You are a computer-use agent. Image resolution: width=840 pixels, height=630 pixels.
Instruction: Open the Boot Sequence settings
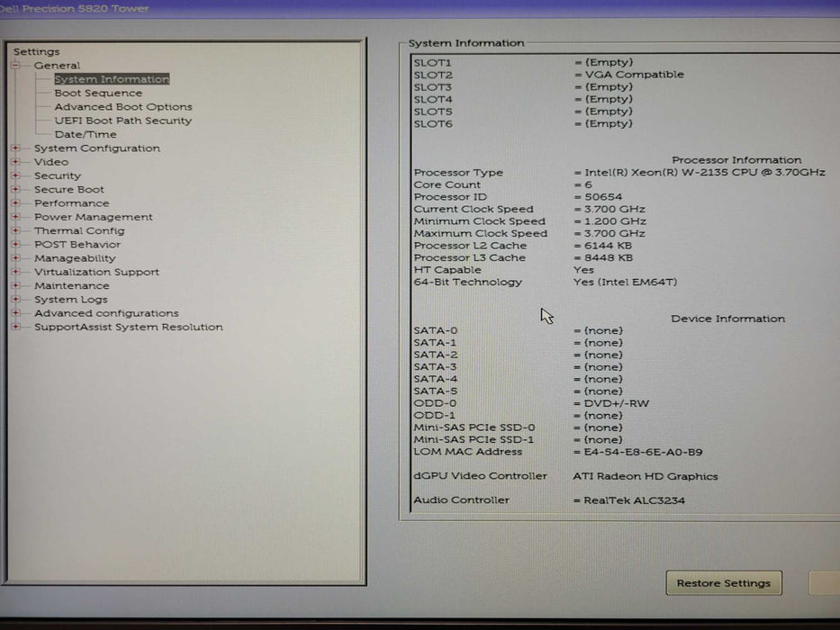point(98,94)
